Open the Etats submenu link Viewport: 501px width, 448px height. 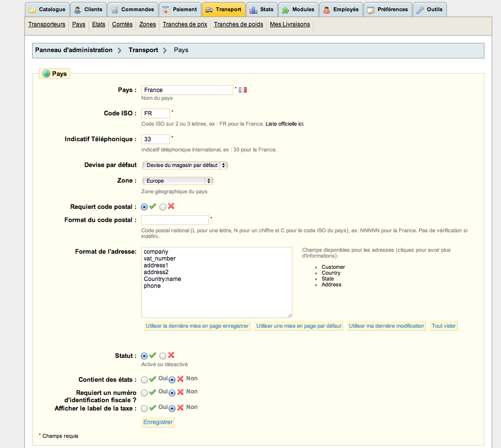pyautogui.click(x=98, y=24)
